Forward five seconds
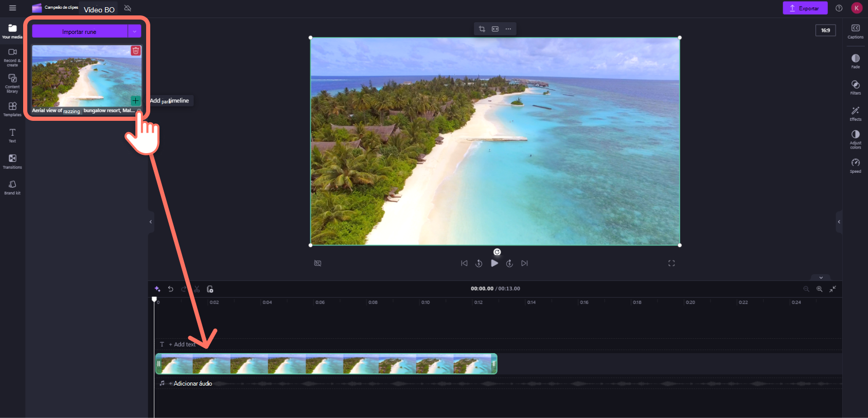Screen dimensions: 868x418 509,263
